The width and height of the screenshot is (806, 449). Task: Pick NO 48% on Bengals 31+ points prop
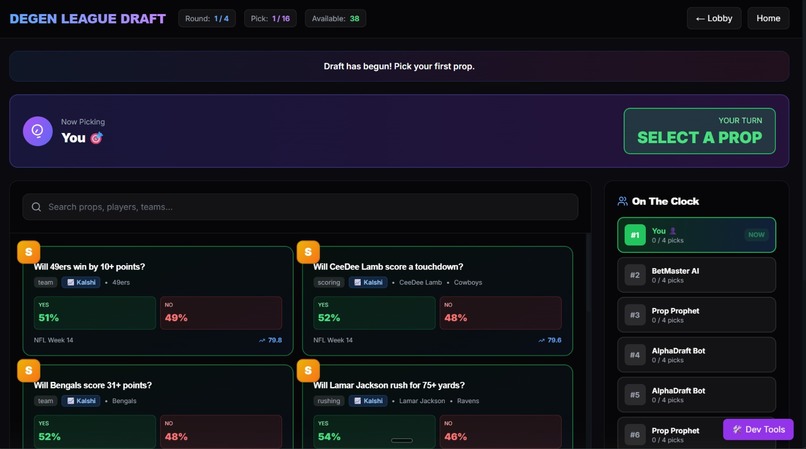click(x=221, y=432)
